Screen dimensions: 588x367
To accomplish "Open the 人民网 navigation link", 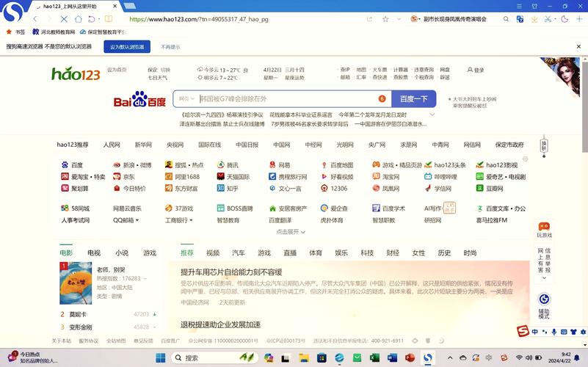I will [x=112, y=145].
